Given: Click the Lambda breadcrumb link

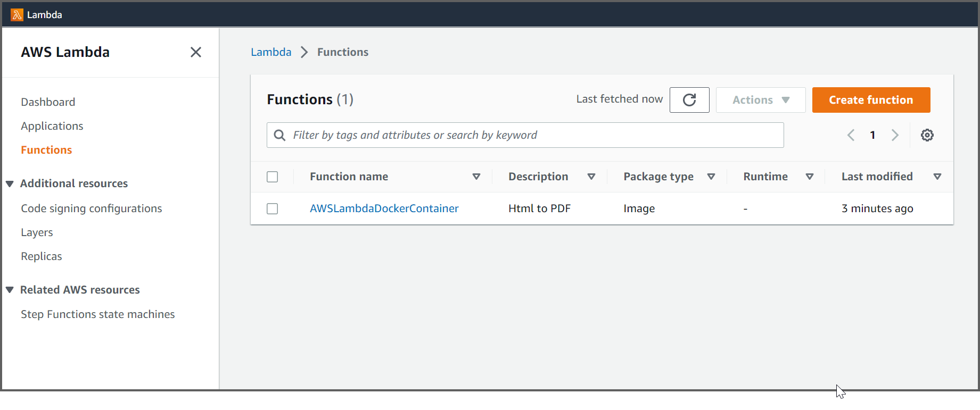Looking at the screenshot, I should click(x=271, y=52).
